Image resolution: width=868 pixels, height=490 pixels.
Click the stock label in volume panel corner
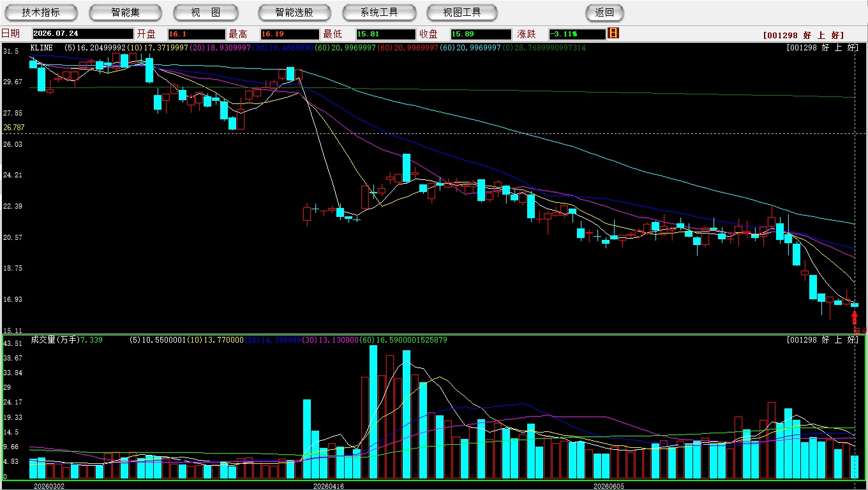[x=823, y=340]
